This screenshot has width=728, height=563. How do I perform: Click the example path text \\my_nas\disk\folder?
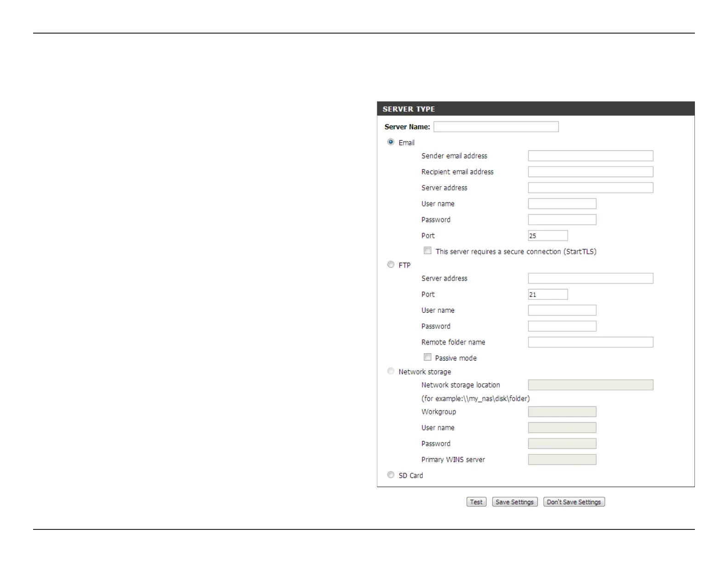[x=496, y=398]
